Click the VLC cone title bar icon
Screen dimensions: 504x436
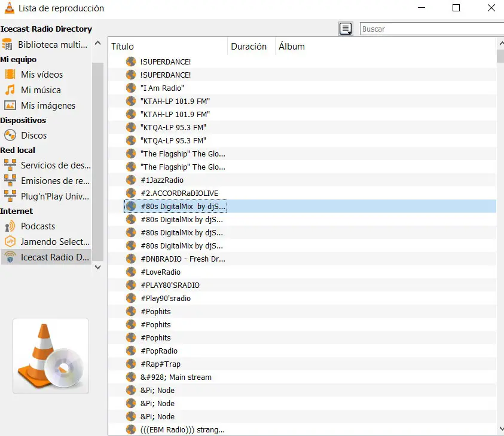(10, 8)
